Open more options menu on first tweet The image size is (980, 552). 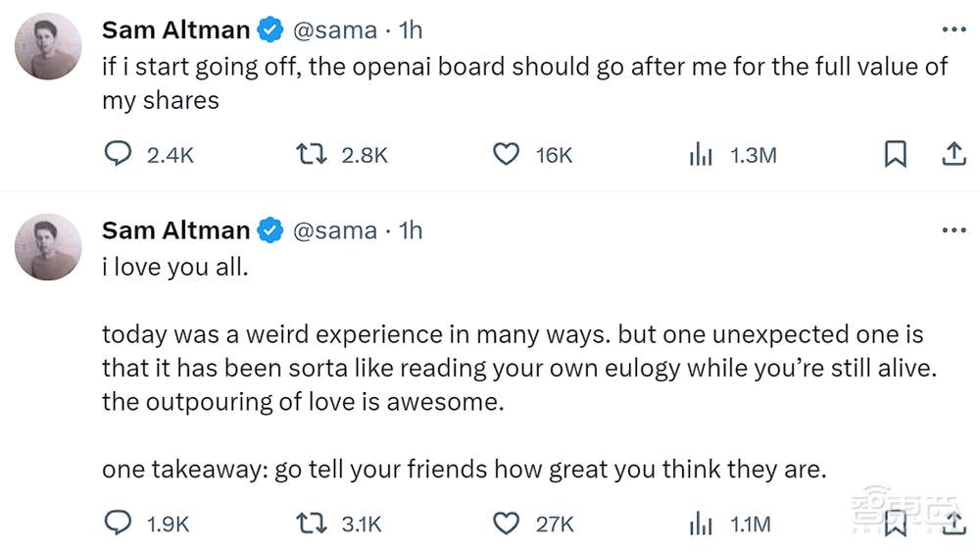point(953,30)
